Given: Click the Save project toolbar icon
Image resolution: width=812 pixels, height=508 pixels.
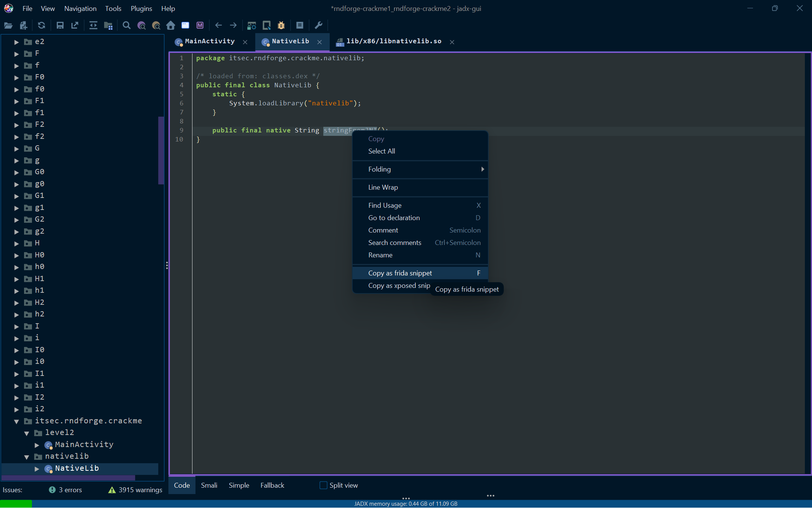Looking at the screenshot, I should 60,25.
